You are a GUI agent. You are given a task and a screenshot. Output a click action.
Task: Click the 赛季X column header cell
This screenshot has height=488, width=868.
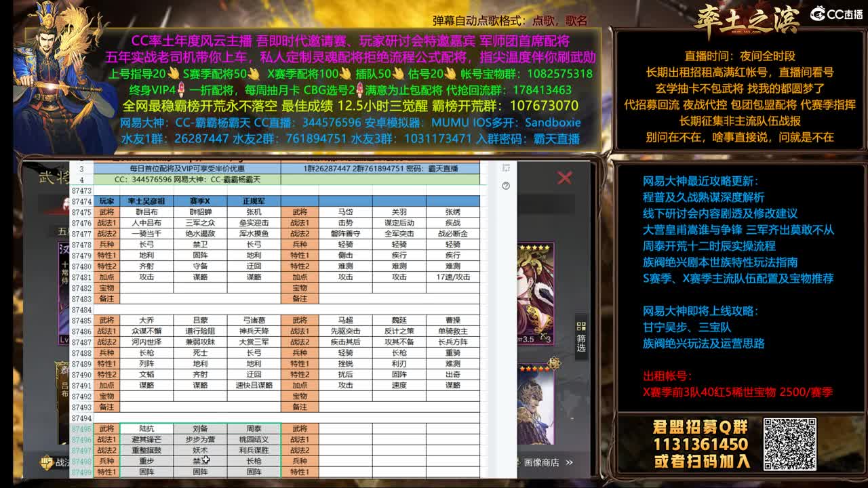coord(200,201)
